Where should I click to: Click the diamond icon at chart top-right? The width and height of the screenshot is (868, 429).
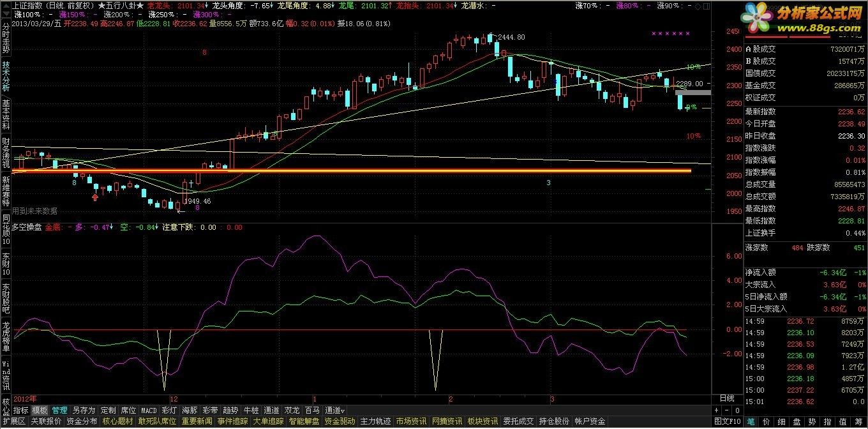click(x=698, y=6)
